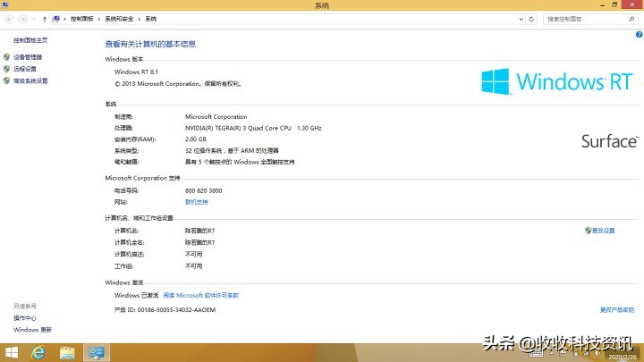
Task: Open 操作中心 link
Action: [25, 318]
